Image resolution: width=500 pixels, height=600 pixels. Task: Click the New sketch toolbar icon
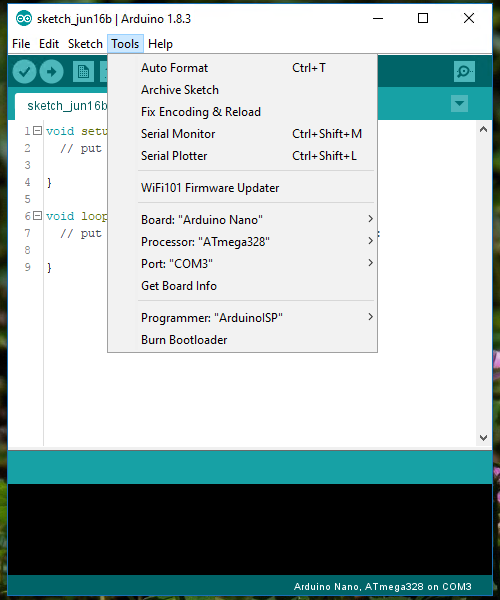click(x=83, y=72)
